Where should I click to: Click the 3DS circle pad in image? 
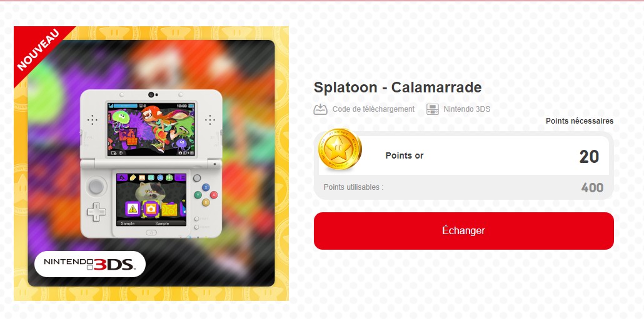click(x=96, y=187)
